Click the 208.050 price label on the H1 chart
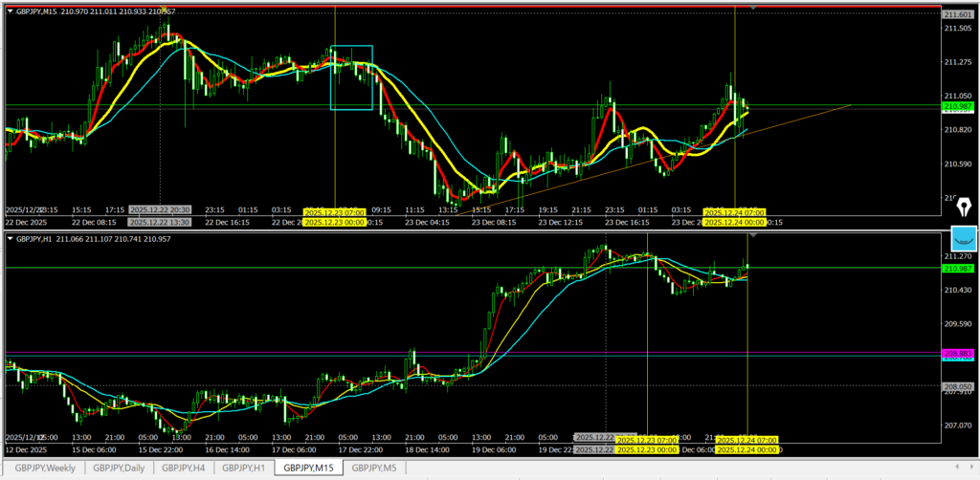The image size is (980, 480). [x=956, y=387]
